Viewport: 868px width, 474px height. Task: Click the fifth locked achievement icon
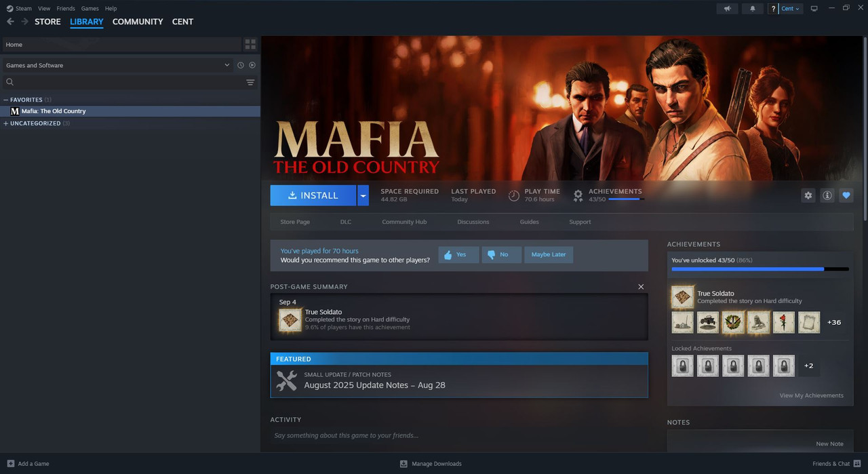click(x=783, y=366)
